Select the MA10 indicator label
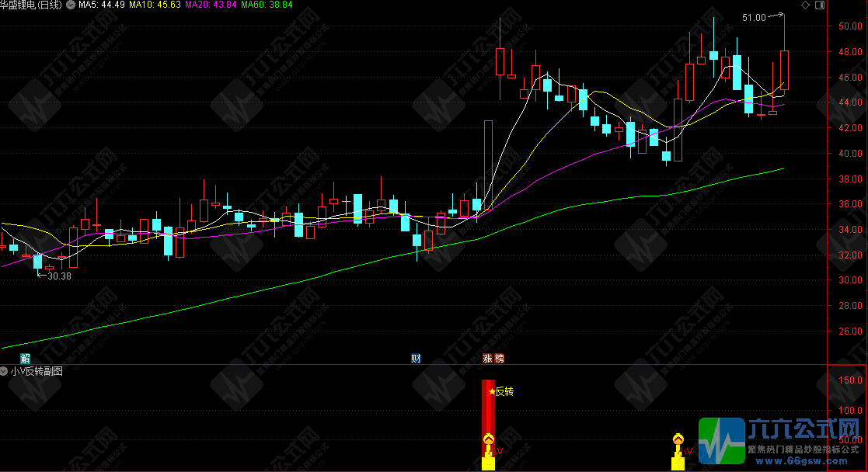The width and height of the screenshot is (868, 472). click(x=155, y=5)
